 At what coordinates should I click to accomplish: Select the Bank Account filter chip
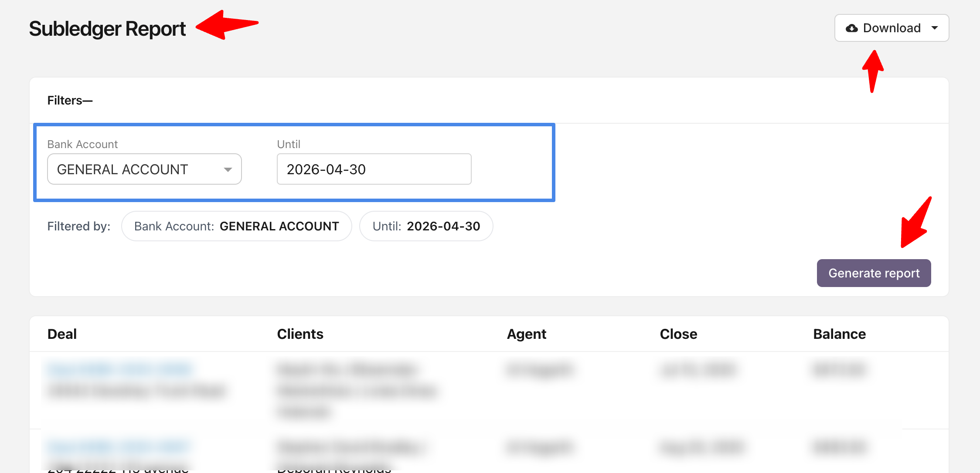236,226
